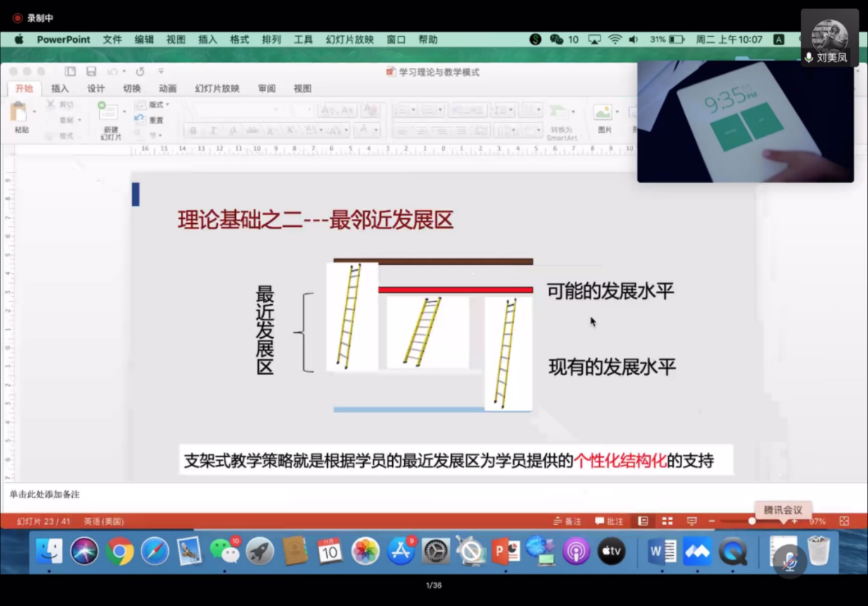Click the notes field 单击此处添加备注
The image size is (868, 606).
(x=45, y=494)
